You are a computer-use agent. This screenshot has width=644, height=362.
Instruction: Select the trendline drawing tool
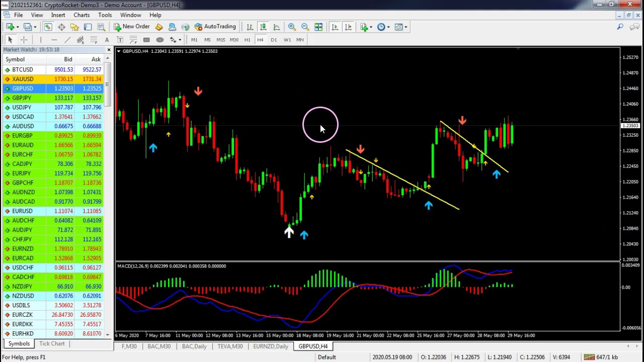[x=67, y=40]
